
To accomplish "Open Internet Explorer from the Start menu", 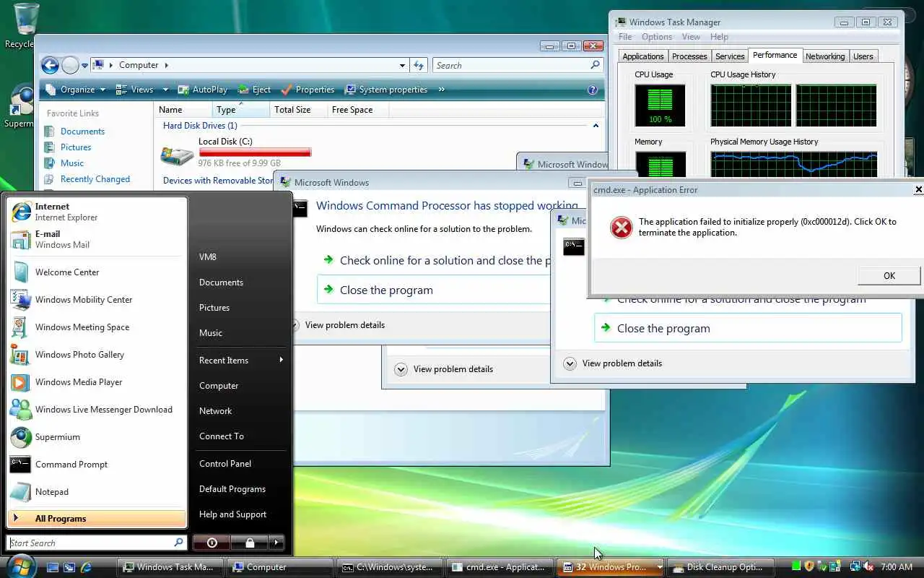I will pos(97,212).
